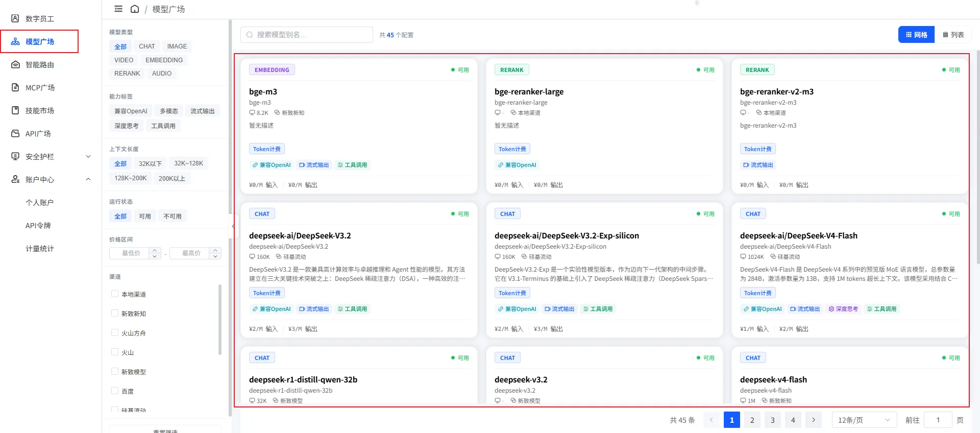
Task: Check the 本地渠道 channel checkbox
Action: (115, 294)
